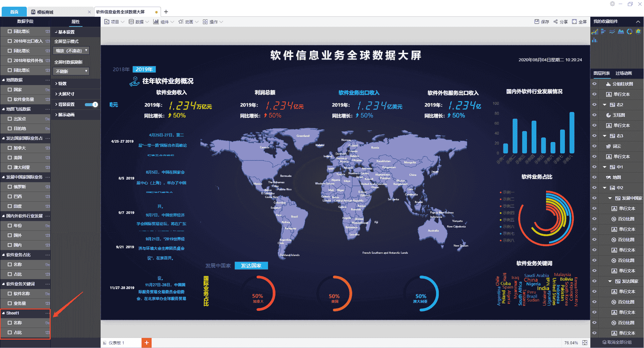Choose the area chart favorite component icon

(621, 31)
